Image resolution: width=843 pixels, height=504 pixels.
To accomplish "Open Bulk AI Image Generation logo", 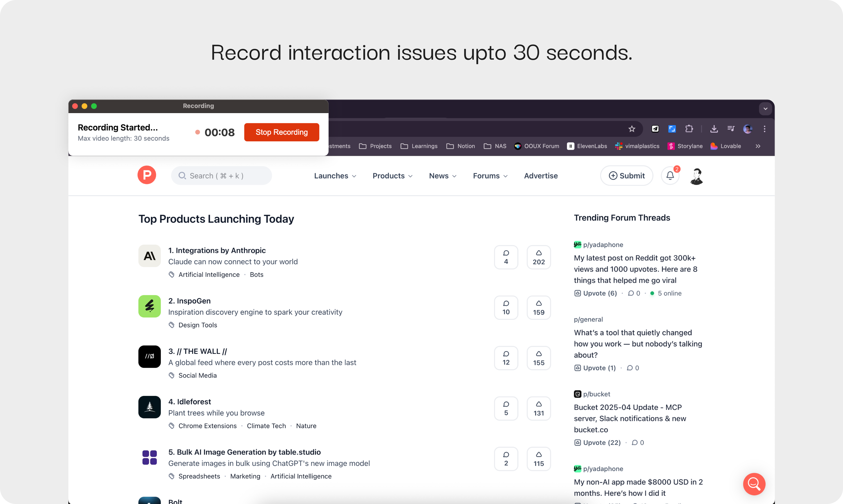I will pos(150,457).
